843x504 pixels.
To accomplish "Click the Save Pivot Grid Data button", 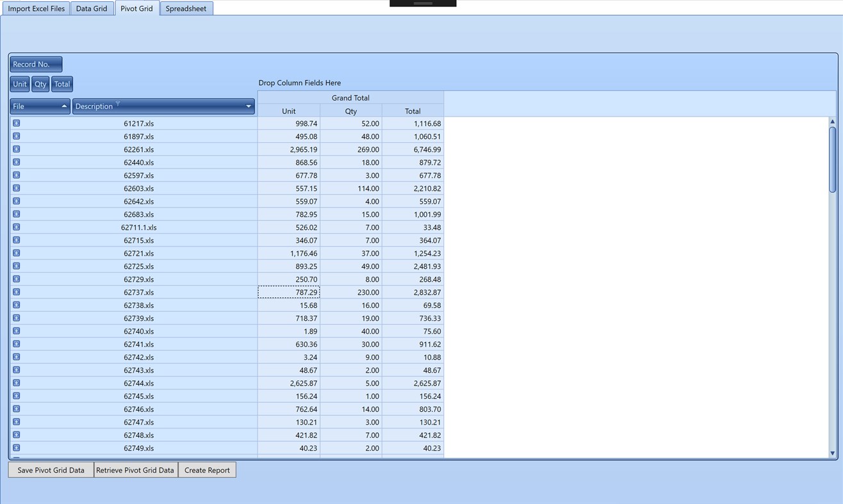I will (x=50, y=469).
